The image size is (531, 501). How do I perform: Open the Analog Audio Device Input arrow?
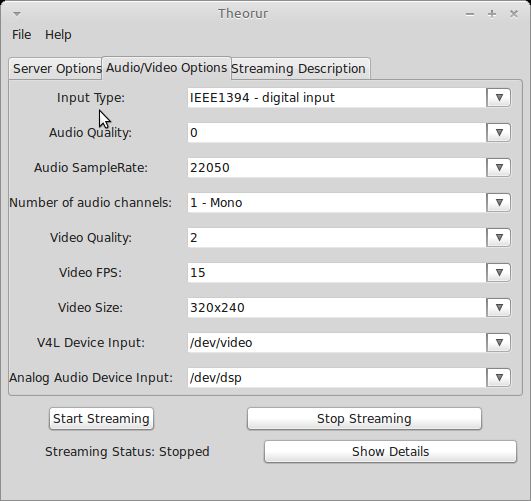(x=498, y=378)
